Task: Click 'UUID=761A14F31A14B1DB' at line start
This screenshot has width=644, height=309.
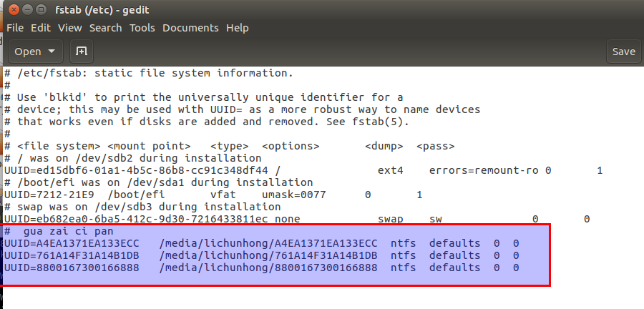Action: [72, 255]
